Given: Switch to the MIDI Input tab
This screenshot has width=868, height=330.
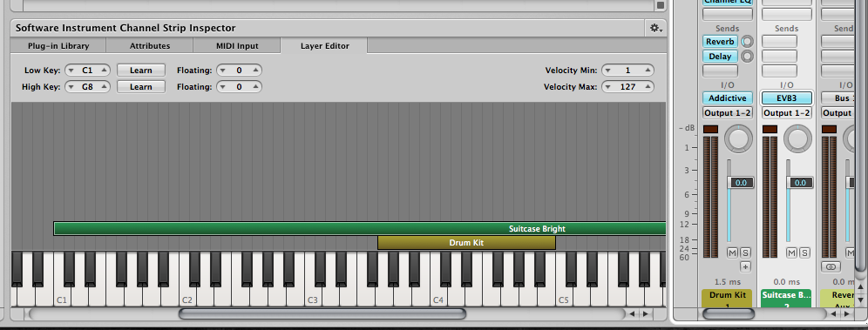Looking at the screenshot, I should pyautogui.click(x=236, y=46).
